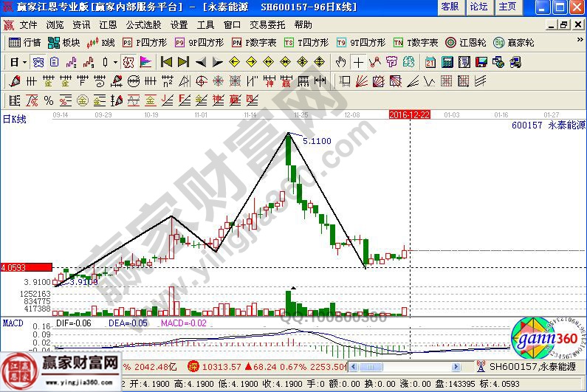
Task: Click the 论坛 forum button
Action: [x=478, y=7]
